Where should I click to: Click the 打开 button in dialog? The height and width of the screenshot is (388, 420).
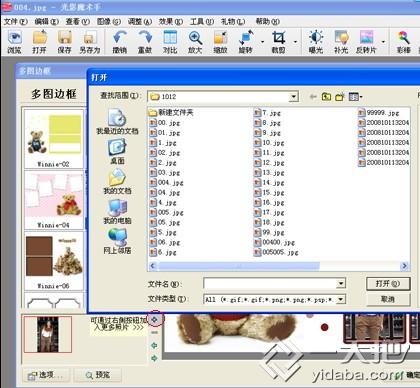click(x=388, y=284)
